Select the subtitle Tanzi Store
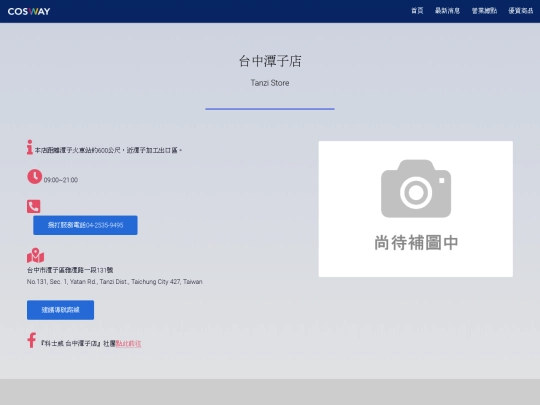 pyautogui.click(x=270, y=83)
